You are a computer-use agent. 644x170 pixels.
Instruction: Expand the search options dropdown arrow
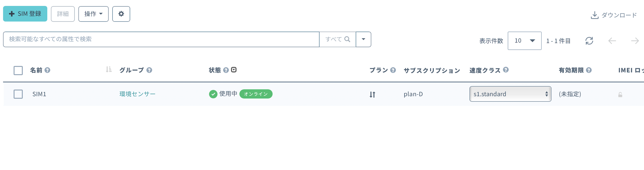(x=363, y=39)
